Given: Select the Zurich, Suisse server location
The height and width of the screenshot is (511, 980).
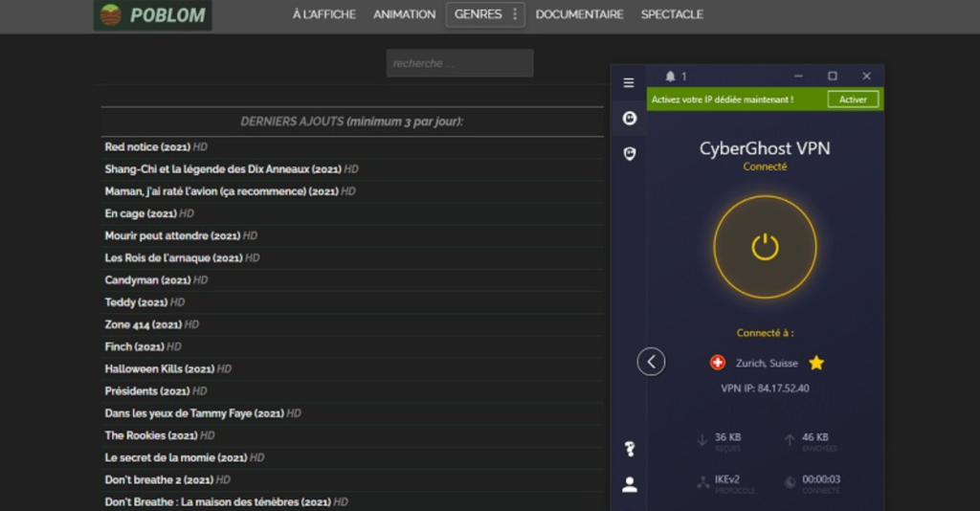Looking at the screenshot, I should (768, 364).
